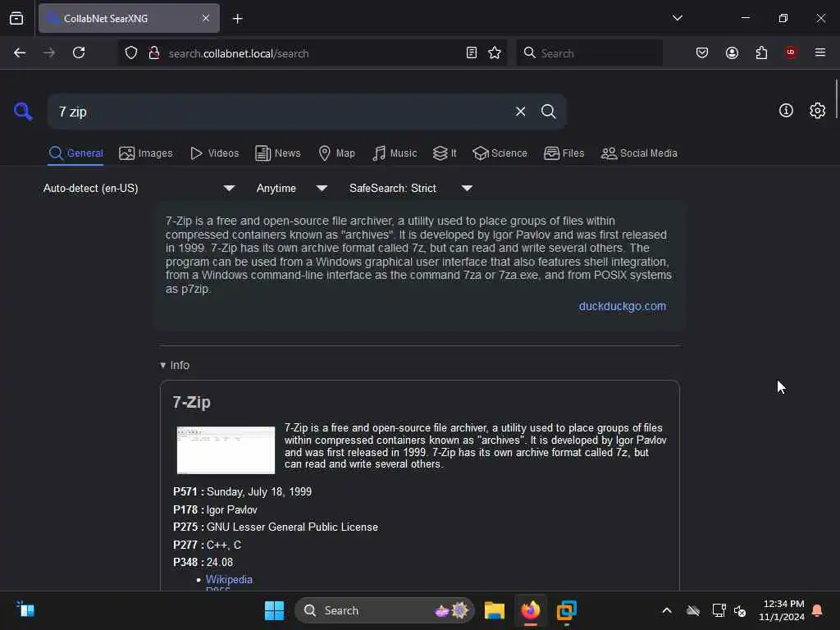This screenshot has width=840, height=630.
Task: Click the SearXNG magnifier logo
Action: pos(23,112)
